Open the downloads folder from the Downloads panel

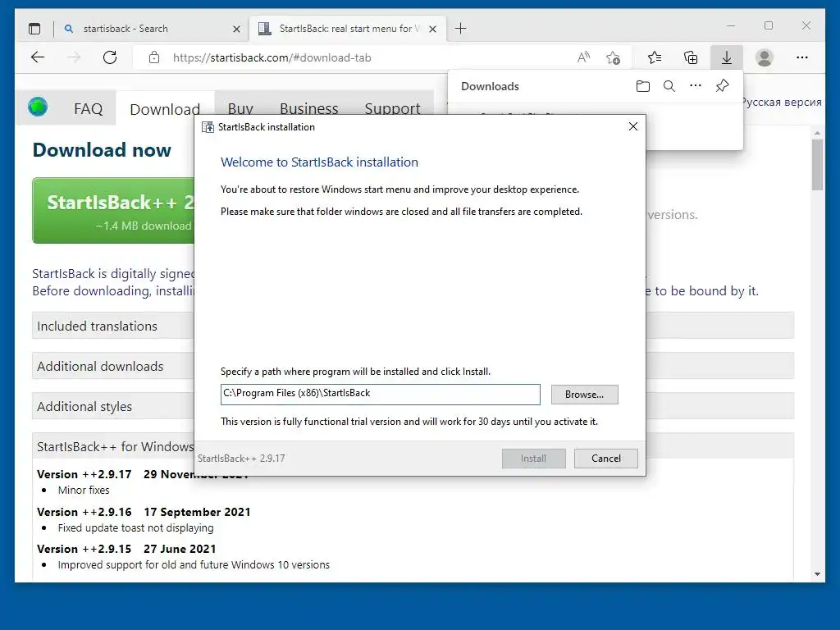coord(643,86)
